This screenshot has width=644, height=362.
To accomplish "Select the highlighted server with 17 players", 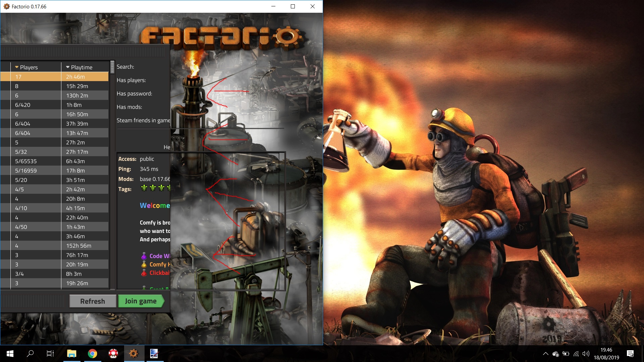I will point(54,77).
